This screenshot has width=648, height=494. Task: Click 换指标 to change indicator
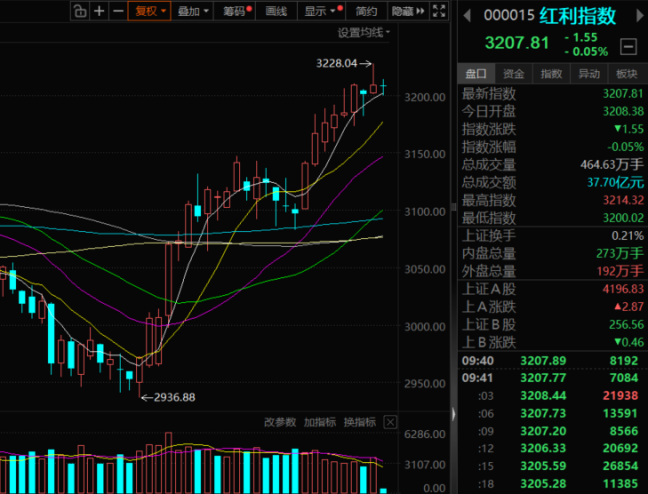(x=360, y=422)
